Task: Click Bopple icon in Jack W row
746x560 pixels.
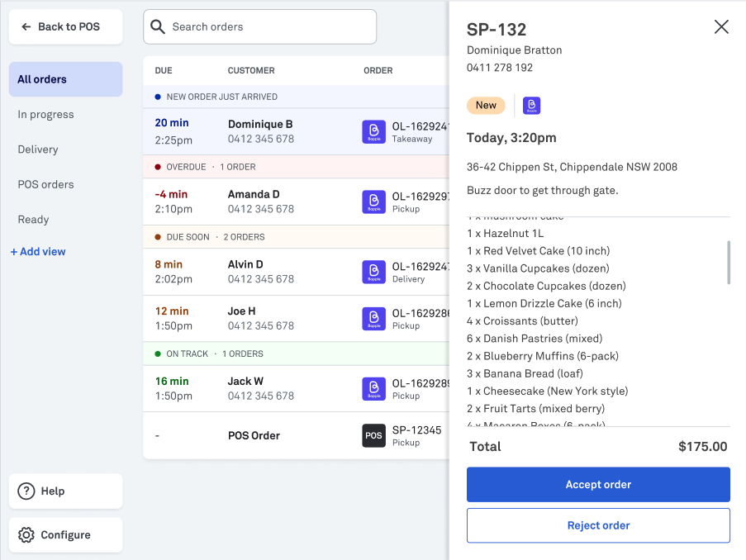Action: [374, 389]
